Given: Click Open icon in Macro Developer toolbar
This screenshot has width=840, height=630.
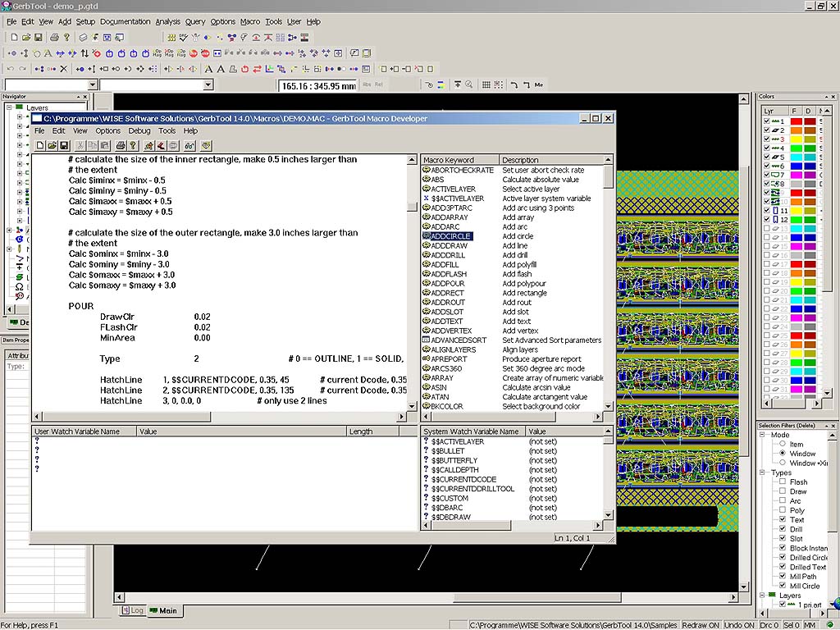Looking at the screenshot, I should (52, 146).
